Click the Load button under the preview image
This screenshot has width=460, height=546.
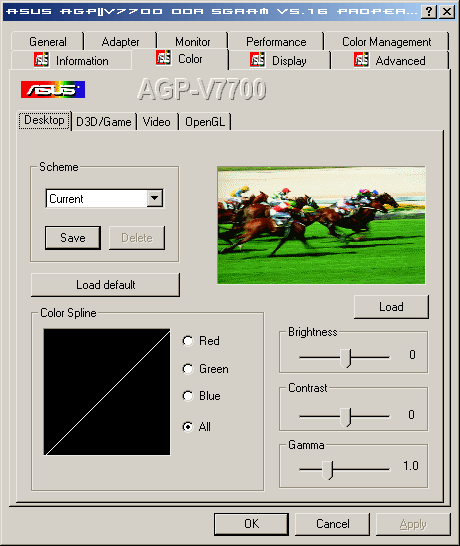click(x=391, y=307)
